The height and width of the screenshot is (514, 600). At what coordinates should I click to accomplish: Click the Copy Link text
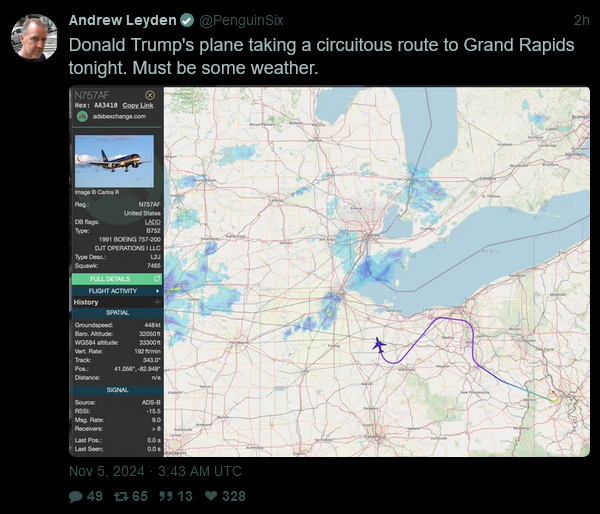[138, 105]
